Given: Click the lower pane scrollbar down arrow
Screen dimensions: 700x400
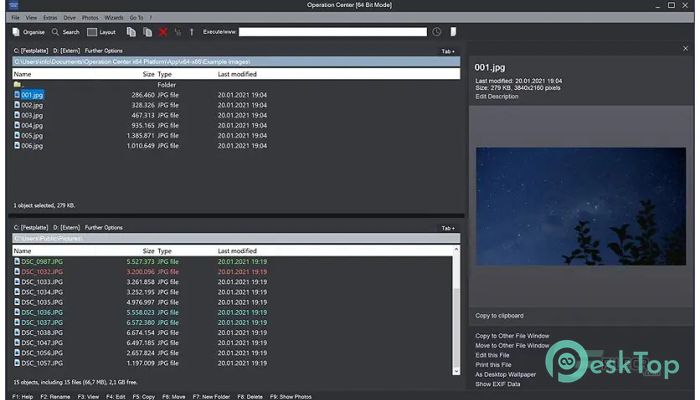Looking at the screenshot, I should click(x=456, y=371).
